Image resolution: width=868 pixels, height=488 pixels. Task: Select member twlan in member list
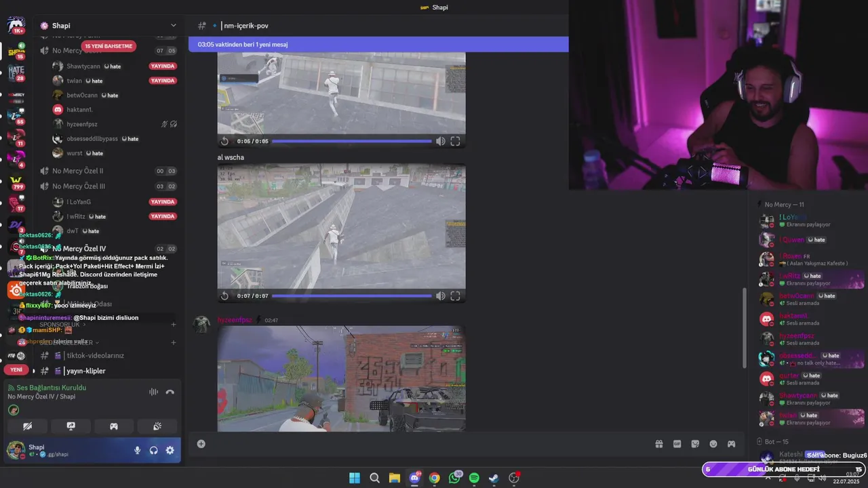[811, 418]
